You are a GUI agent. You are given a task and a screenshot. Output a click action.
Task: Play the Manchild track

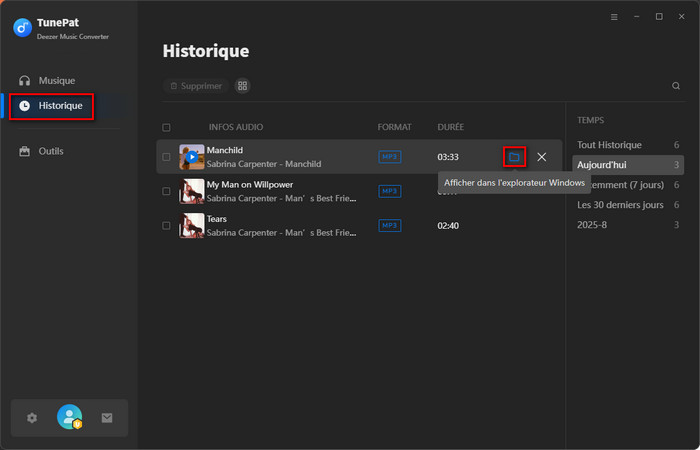(192, 157)
